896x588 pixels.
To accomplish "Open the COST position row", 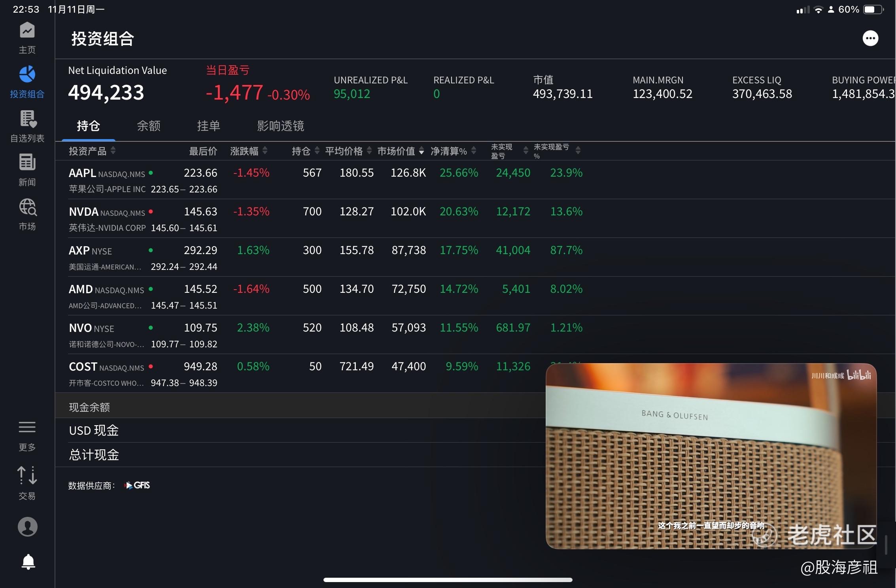I will click(x=301, y=374).
